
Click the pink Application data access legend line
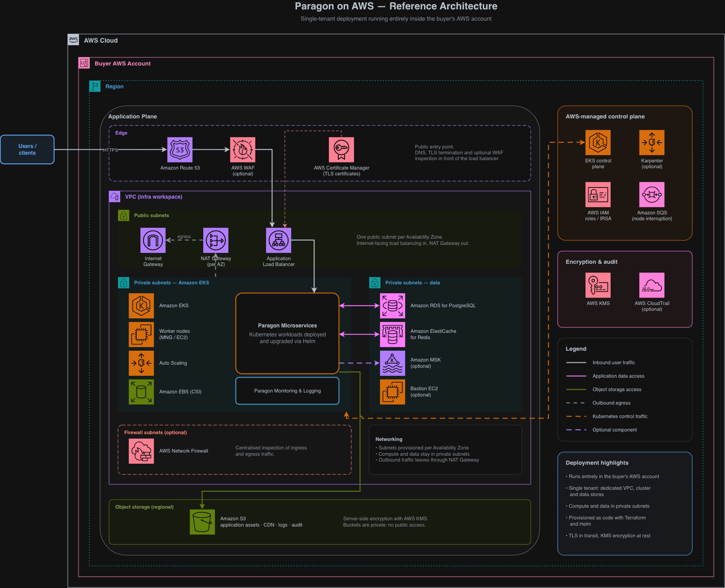pyautogui.click(x=577, y=376)
